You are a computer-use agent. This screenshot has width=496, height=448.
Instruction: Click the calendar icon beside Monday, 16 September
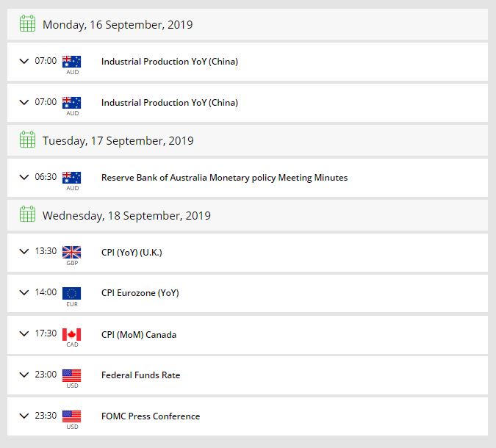27,24
